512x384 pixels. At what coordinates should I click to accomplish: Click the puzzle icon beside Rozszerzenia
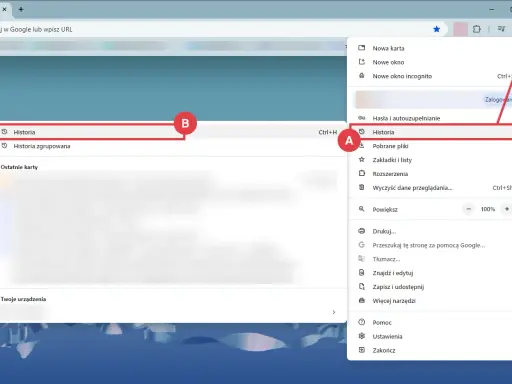click(362, 174)
